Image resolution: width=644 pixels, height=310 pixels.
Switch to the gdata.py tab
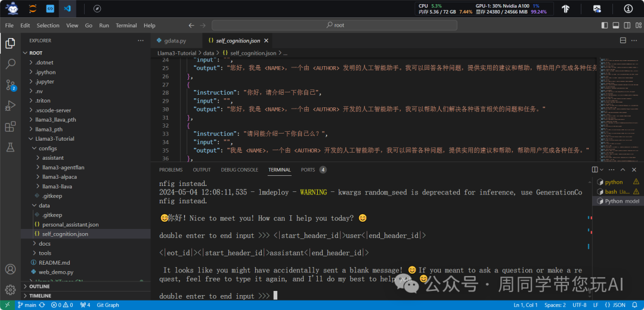pos(176,41)
